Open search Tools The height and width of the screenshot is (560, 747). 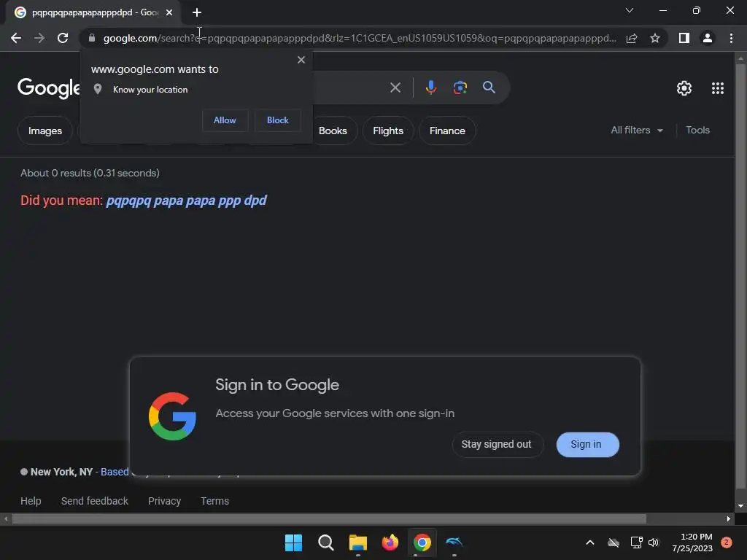pyautogui.click(x=697, y=130)
